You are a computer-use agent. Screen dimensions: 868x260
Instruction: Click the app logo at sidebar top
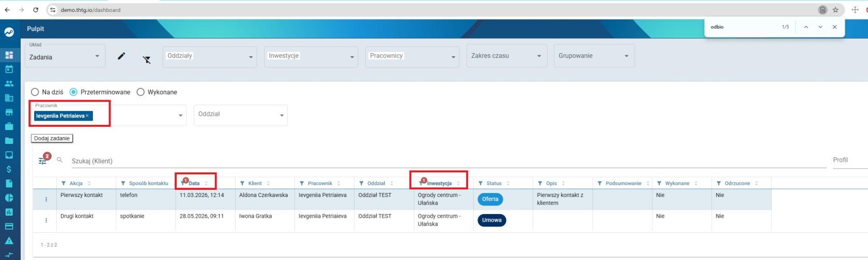pos(9,32)
